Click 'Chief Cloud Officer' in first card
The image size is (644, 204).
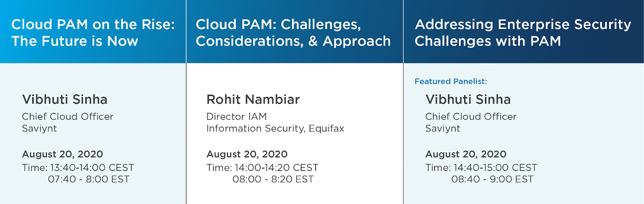pyautogui.click(x=68, y=117)
